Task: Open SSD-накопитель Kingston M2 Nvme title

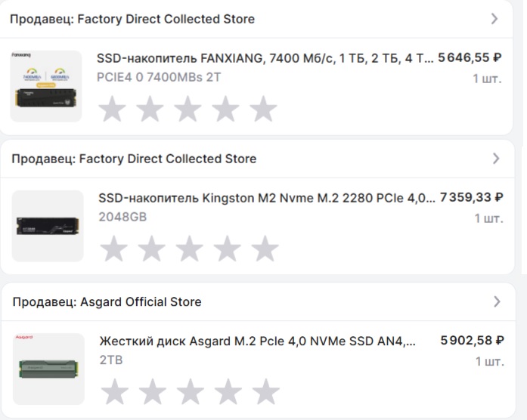Action: coord(267,198)
